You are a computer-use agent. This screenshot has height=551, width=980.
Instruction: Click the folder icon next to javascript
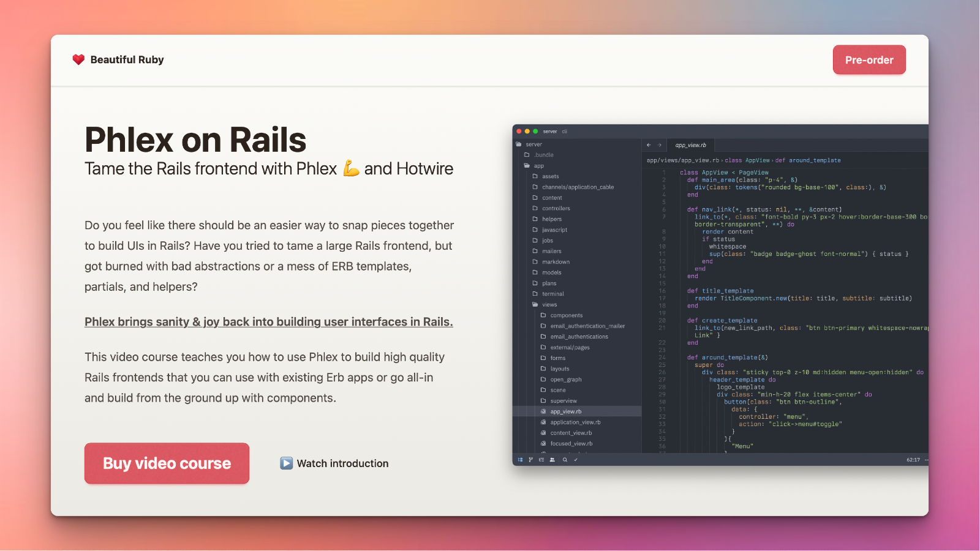click(535, 230)
